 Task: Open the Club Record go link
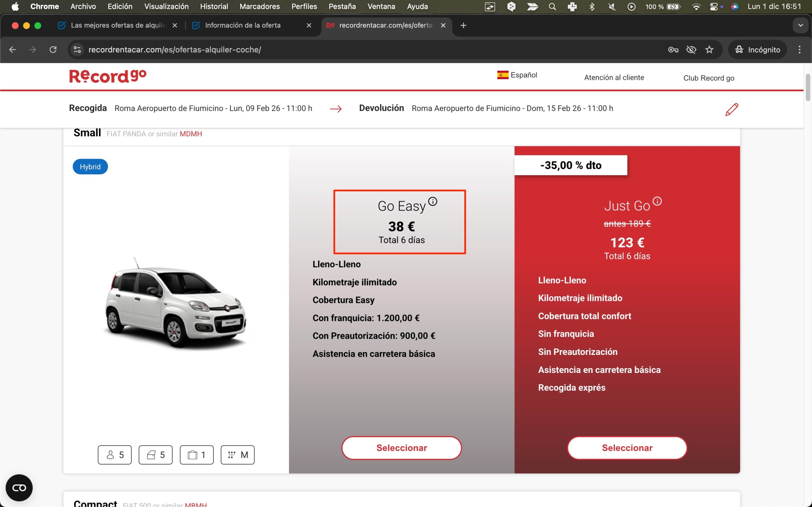[708, 78]
